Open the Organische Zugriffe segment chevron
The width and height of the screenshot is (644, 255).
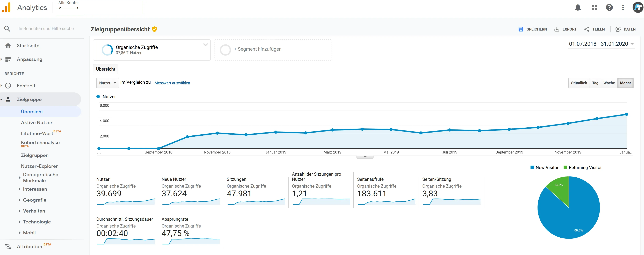(205, 45)
